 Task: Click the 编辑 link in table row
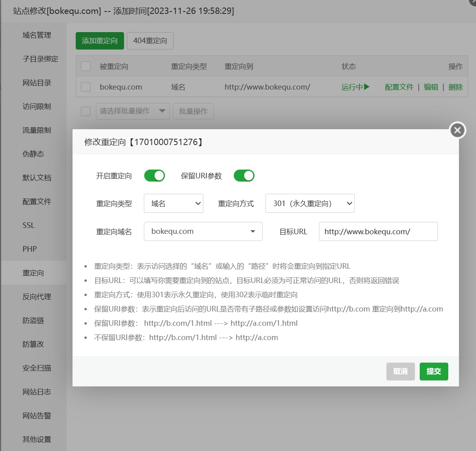[x=431, y=87]
